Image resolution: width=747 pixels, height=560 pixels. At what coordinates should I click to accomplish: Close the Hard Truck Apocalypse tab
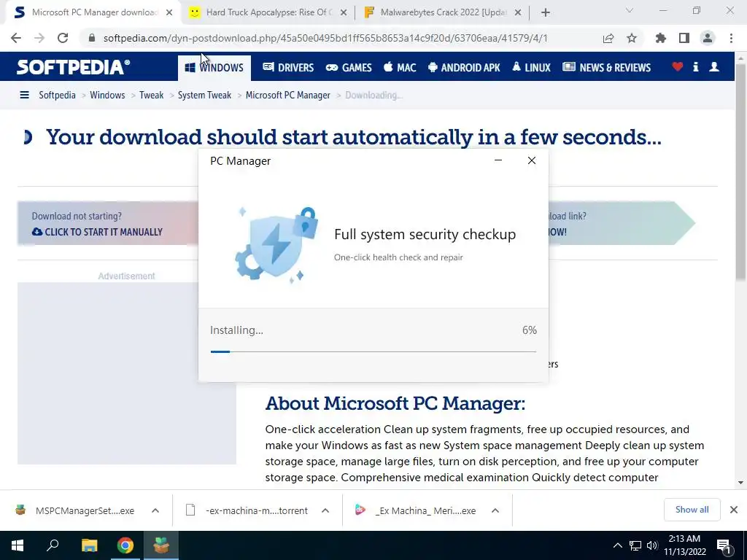[344, 13]
